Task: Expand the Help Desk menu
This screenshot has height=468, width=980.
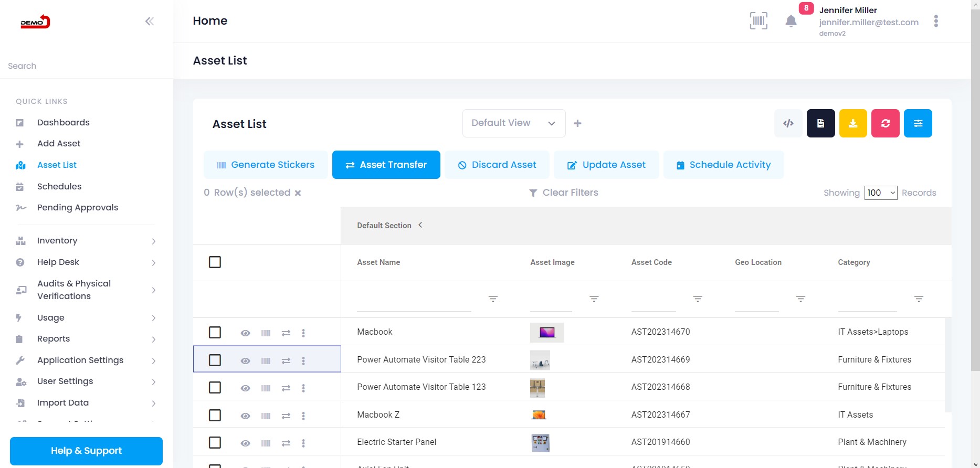Action: (x=86, y=262)
